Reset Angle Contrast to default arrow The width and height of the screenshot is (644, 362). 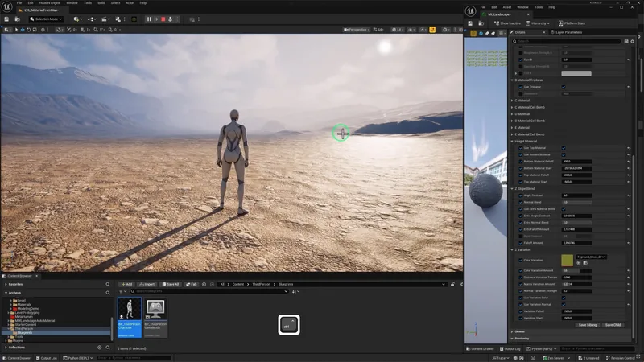coord(629,195)
